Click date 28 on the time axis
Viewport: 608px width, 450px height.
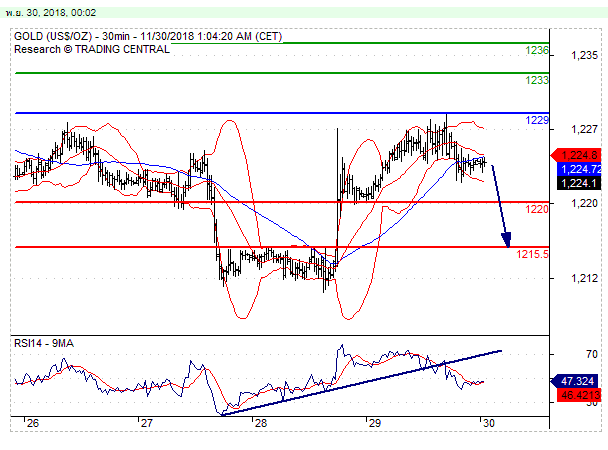click(x=260, y=423)
